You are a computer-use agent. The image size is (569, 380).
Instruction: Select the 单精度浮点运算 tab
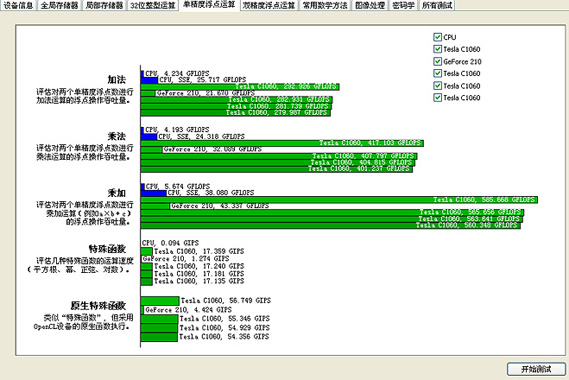(x=209, y=5)
